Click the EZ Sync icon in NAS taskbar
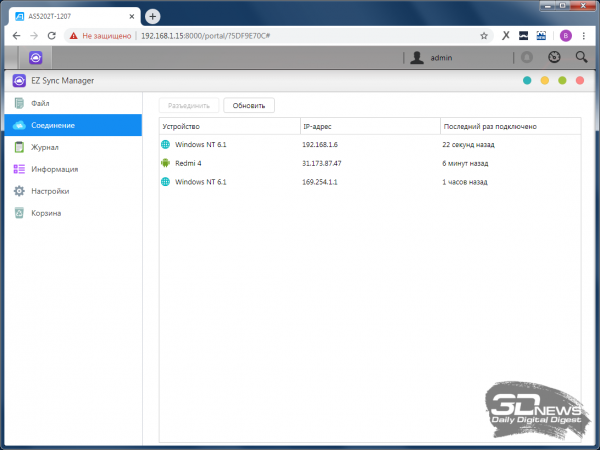Image resolution: width=600 pixels, height=450 pixels. (36, 58)
